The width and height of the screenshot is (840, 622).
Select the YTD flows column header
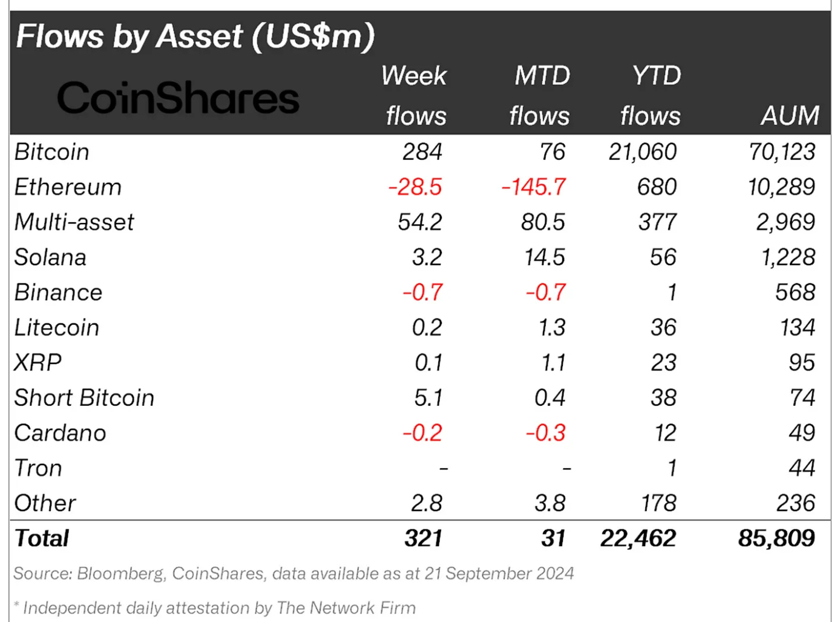pyautogui.click(x=651, y=96)
